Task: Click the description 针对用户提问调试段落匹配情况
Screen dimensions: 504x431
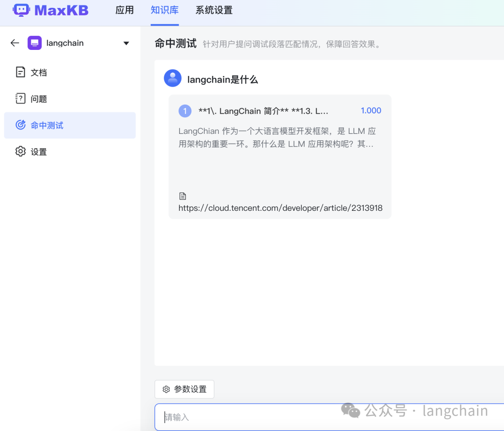Action: [x=292, y=44]
